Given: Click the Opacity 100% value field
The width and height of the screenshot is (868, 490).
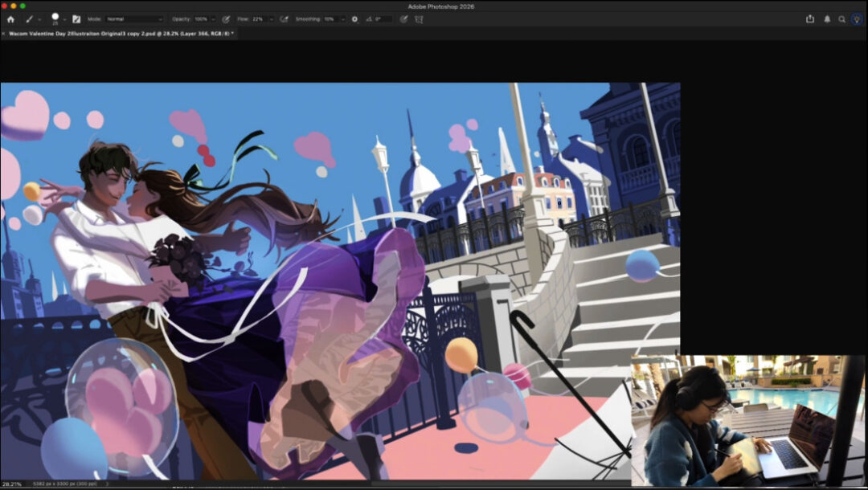Looking at the screenshot, I should pyautogui.click(x=201, y=18).
